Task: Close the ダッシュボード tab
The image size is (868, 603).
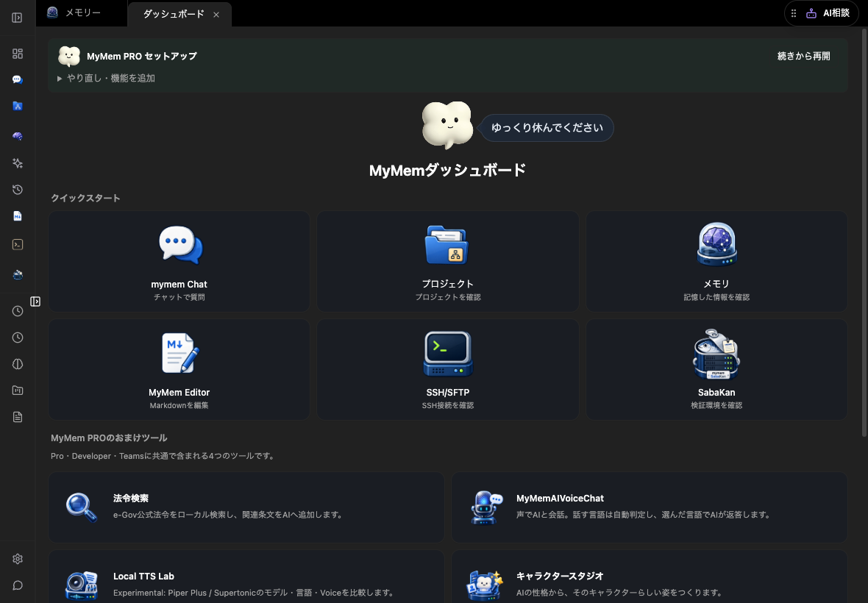Action: (x=216, y=15)
